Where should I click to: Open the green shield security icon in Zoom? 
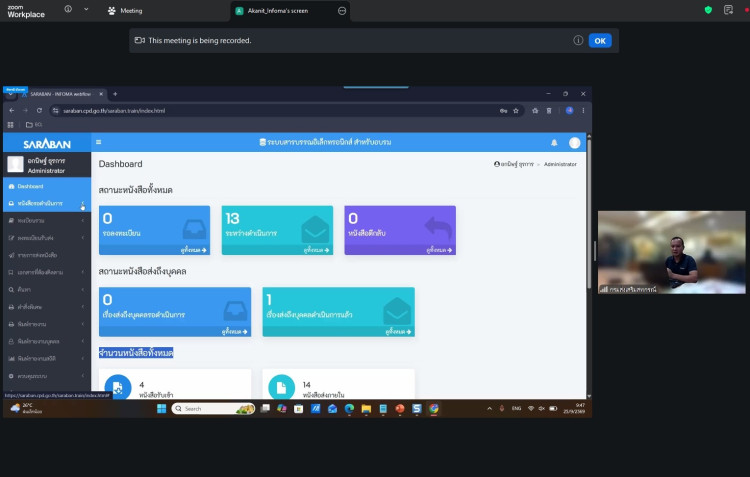click(708, 10)
